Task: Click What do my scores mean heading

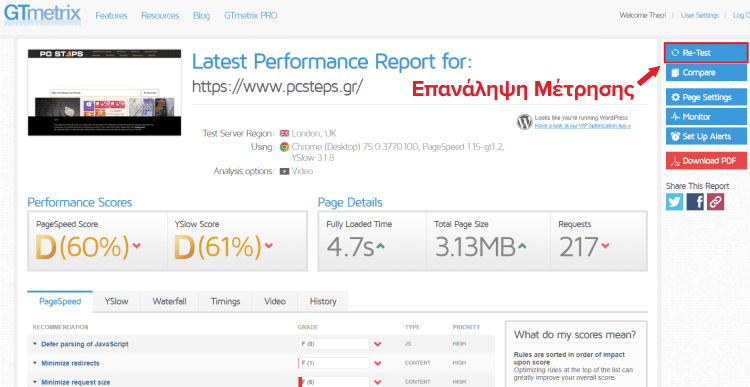Action: coord(575,334)
